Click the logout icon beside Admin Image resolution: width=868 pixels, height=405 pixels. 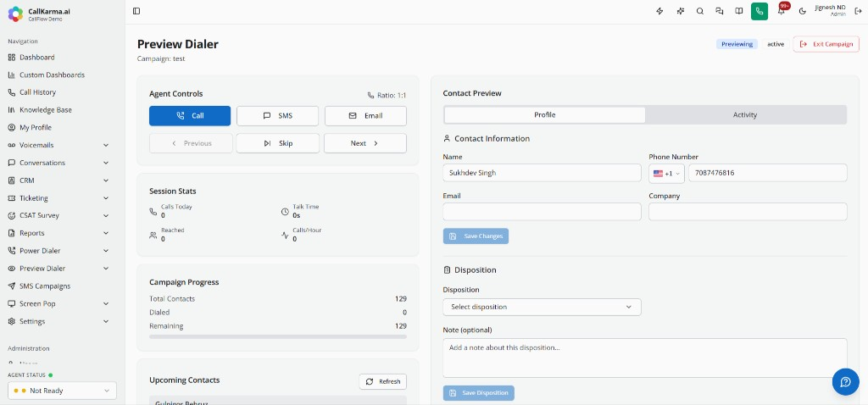tap(858, 11)
